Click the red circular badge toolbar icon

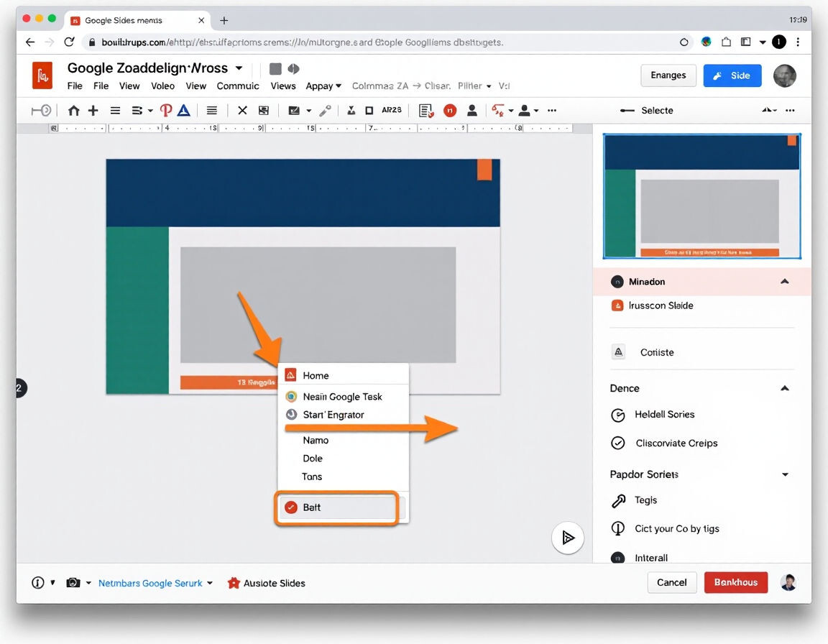click(450, 110)
